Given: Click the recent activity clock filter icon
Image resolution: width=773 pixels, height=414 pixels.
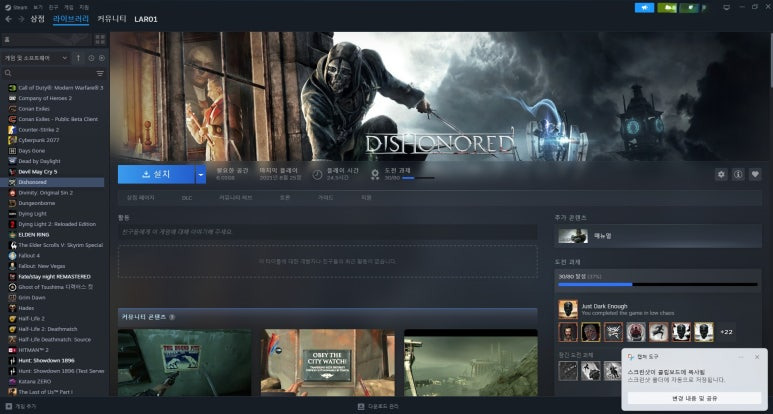Looking at the screenshot, I should point(91,58).
